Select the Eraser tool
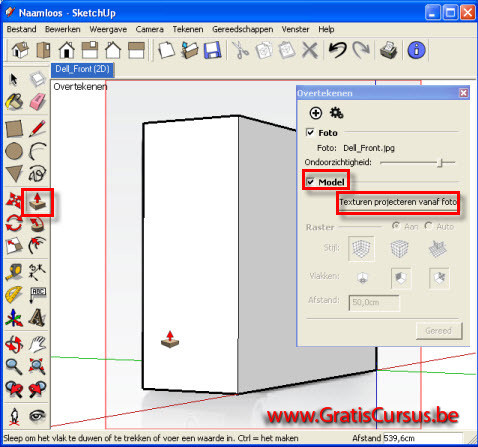The image size is (478, 447). click(x=37, y=102)
